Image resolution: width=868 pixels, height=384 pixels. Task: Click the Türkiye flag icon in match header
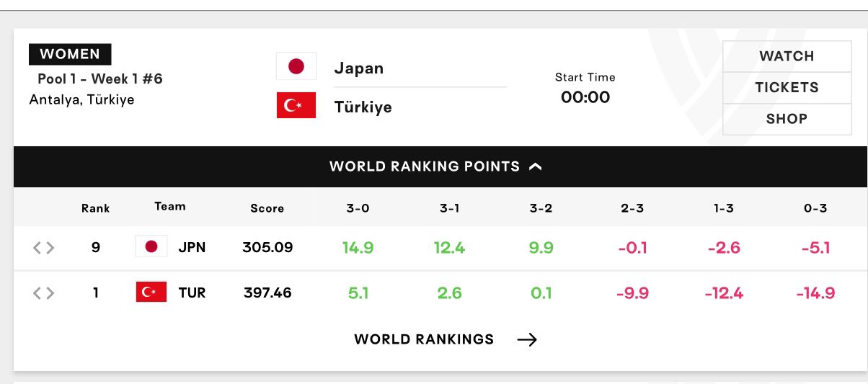click(x=296, y=105)
